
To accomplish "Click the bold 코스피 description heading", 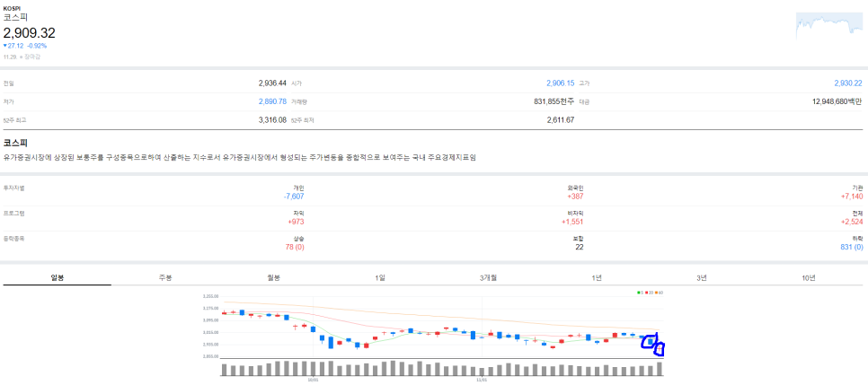I will click(15, 143).
